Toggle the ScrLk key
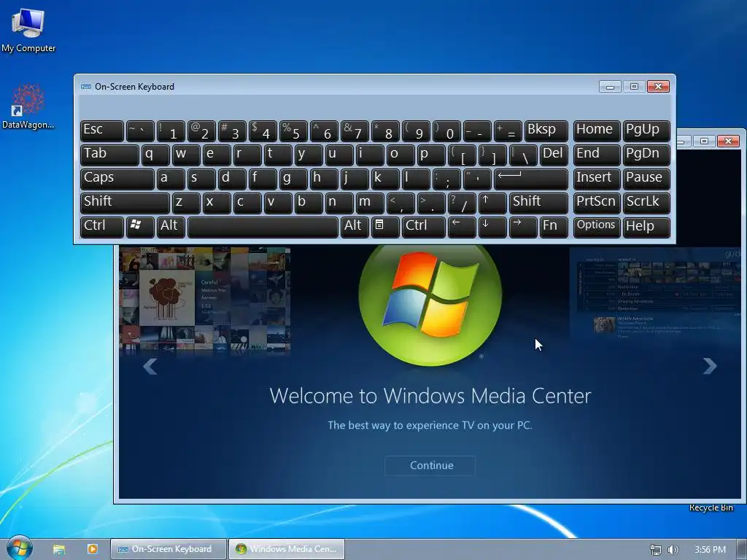 tap(646, 203)
